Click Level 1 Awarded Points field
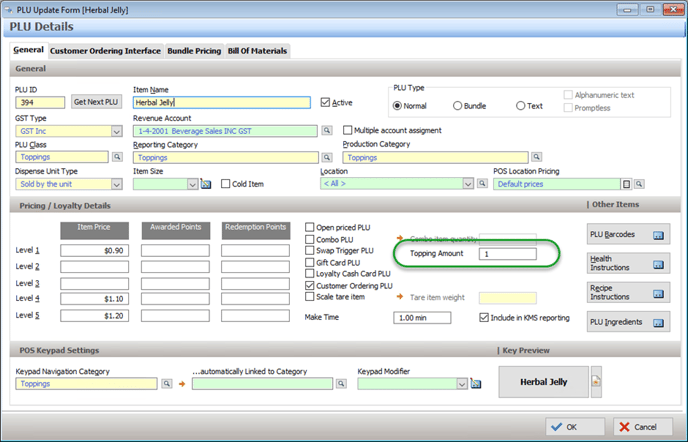688x442 pixels. (175, 251)
